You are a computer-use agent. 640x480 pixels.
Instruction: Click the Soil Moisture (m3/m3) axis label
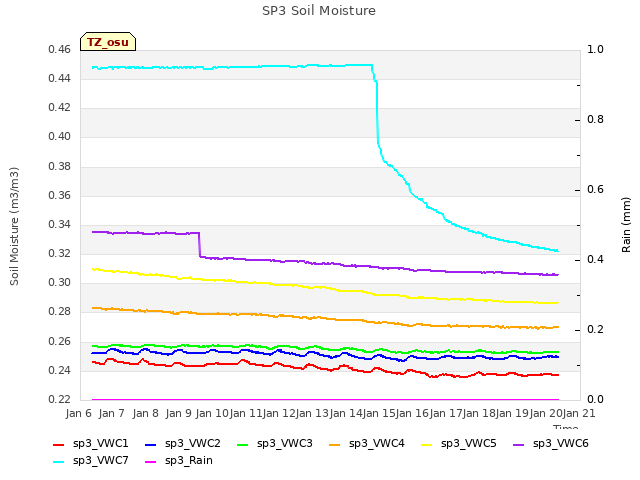[14, 226]
